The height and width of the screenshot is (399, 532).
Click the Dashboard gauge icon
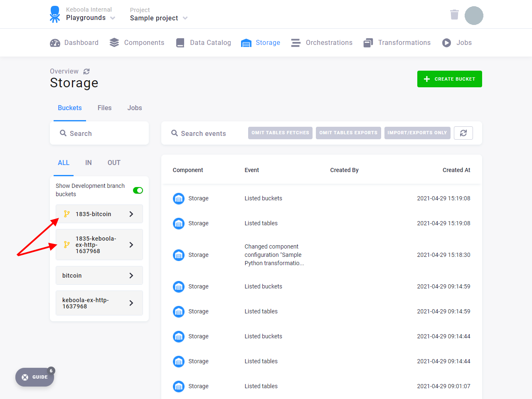tap(55, 43)
